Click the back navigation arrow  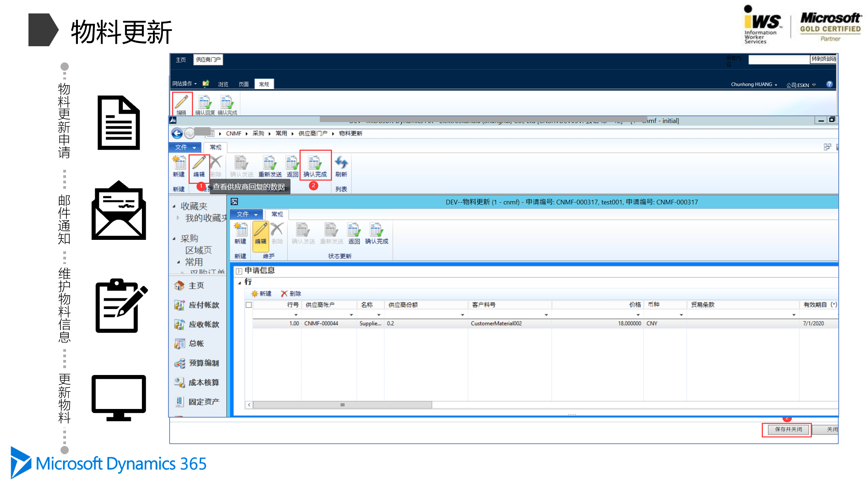tap(177, 134)
